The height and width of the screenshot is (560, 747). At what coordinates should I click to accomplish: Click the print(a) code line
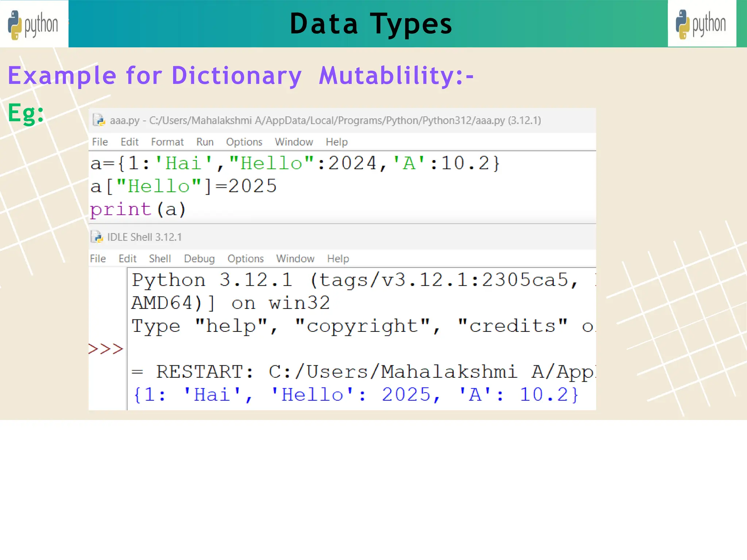pos(138,210)
